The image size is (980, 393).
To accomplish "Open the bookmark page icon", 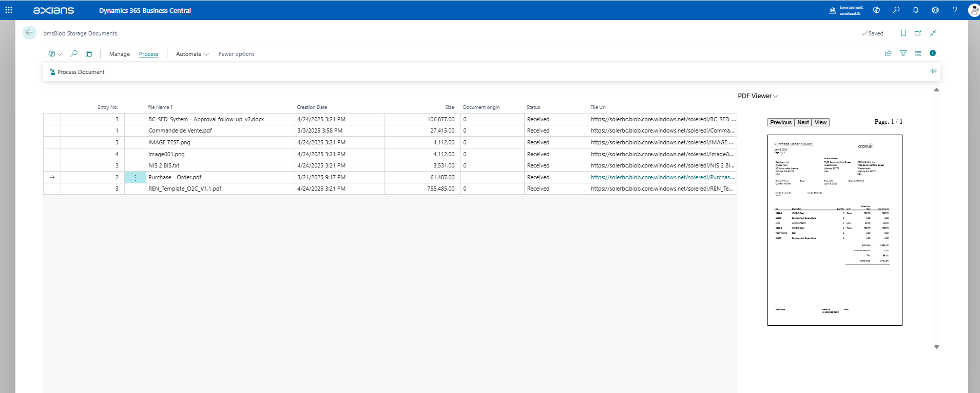I will point(903,33).
